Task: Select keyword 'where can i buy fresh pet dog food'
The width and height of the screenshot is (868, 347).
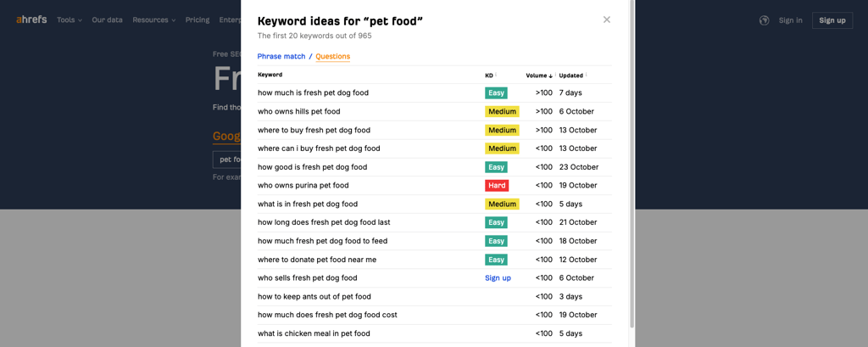Action: (319, 148)
